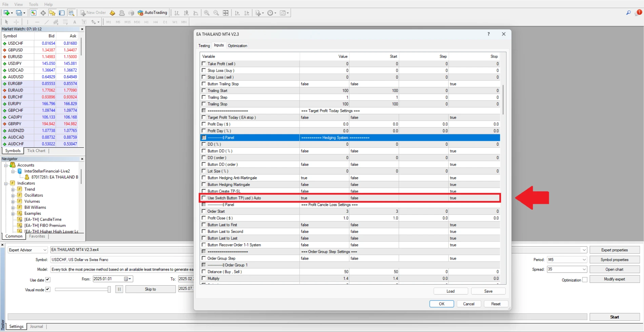
Task: Click the AutoTrading toolbar button
Action: point(153,13)
